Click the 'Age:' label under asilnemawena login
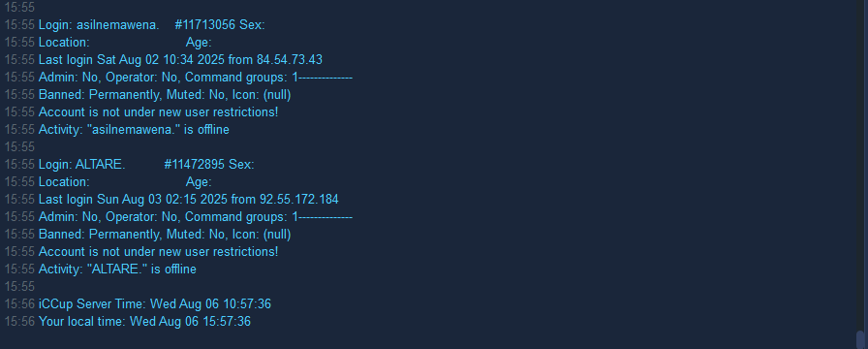Image resolution: width=868 pixels, height=349 pixels. click(x=199, y=43)
